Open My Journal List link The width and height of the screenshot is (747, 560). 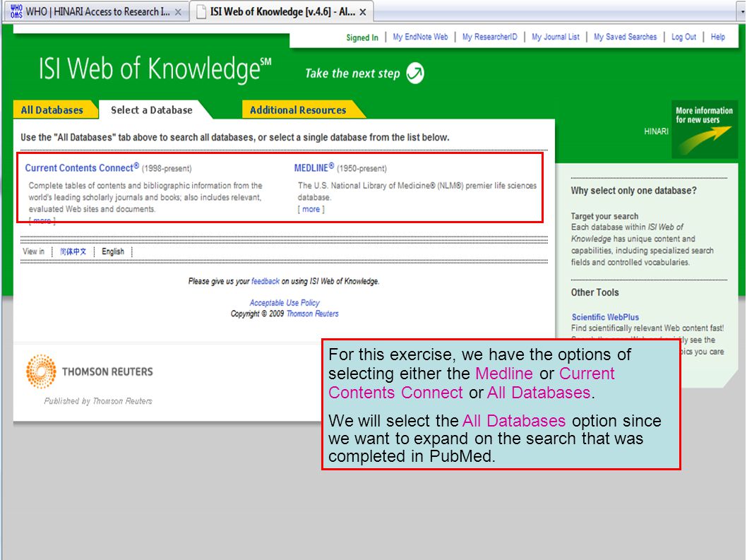point(556,37)
